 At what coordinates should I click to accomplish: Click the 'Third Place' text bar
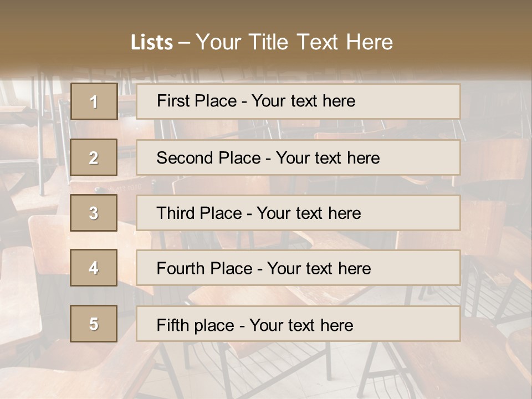(x=298, y=213)
